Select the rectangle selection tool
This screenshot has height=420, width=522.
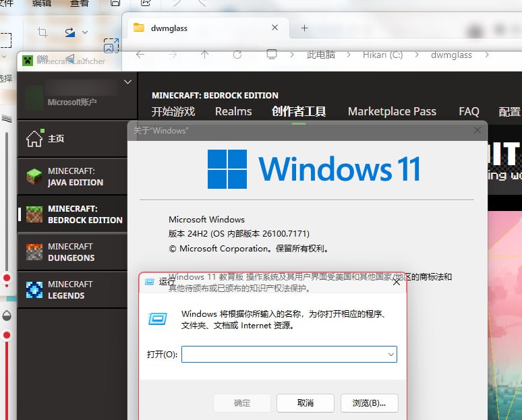(x=5, y=40)
